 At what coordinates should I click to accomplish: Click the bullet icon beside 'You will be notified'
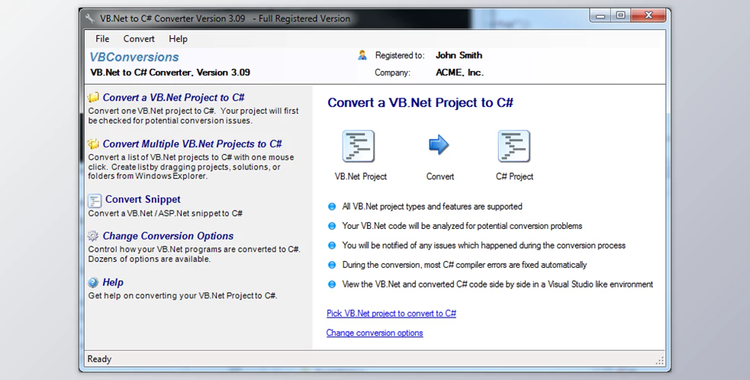(x=331, y=246)
